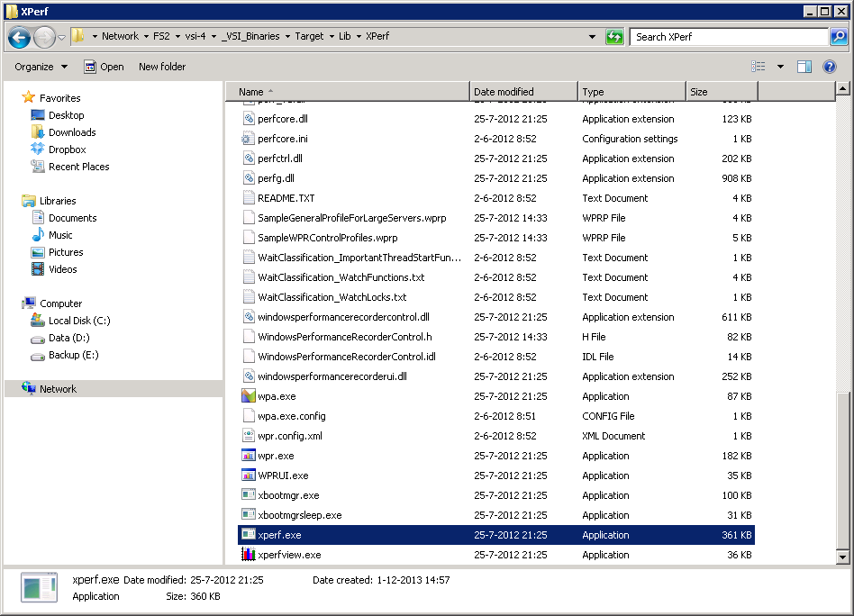Click the perfctrl.dll file icon
The width and height of the screenshot is (854, 616).
(x=249, y=159)
